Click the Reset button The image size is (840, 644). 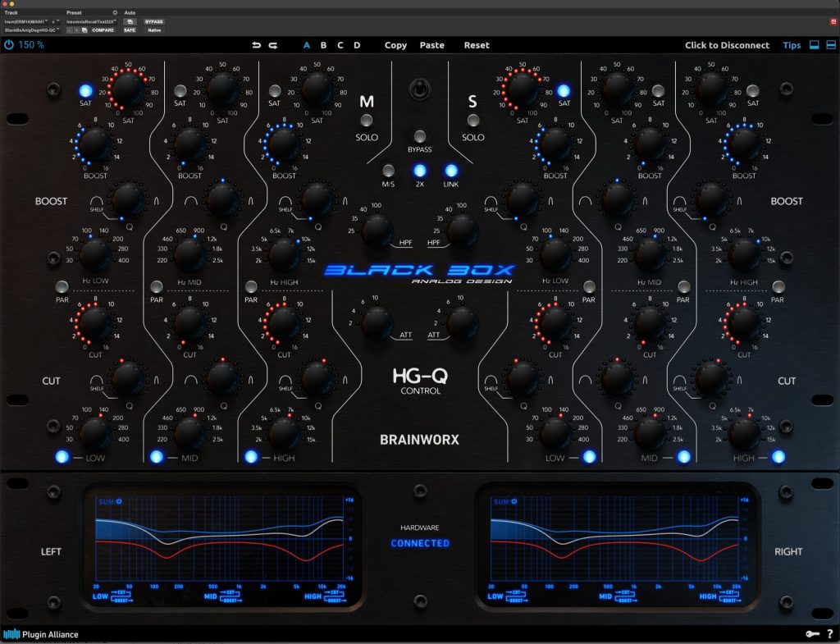[x=476, y=45]
